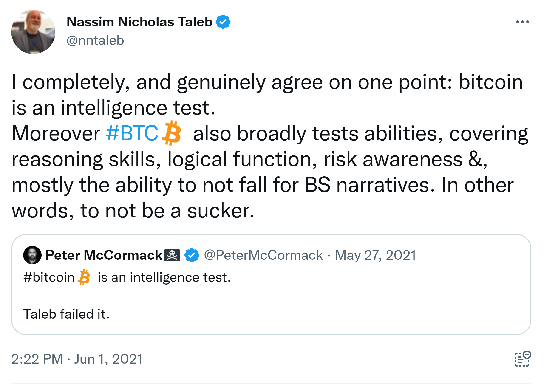Click the three-dot more options icon
This screenshot has width=544, height=392.
(x=522, y=22)
